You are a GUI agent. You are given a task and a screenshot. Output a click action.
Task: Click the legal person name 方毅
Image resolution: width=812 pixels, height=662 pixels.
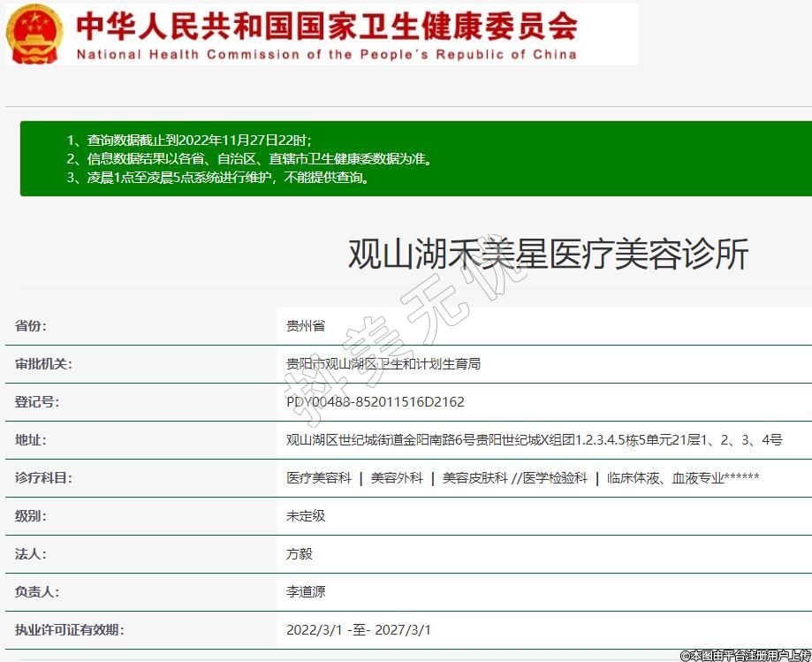click(x=300, y=554)
